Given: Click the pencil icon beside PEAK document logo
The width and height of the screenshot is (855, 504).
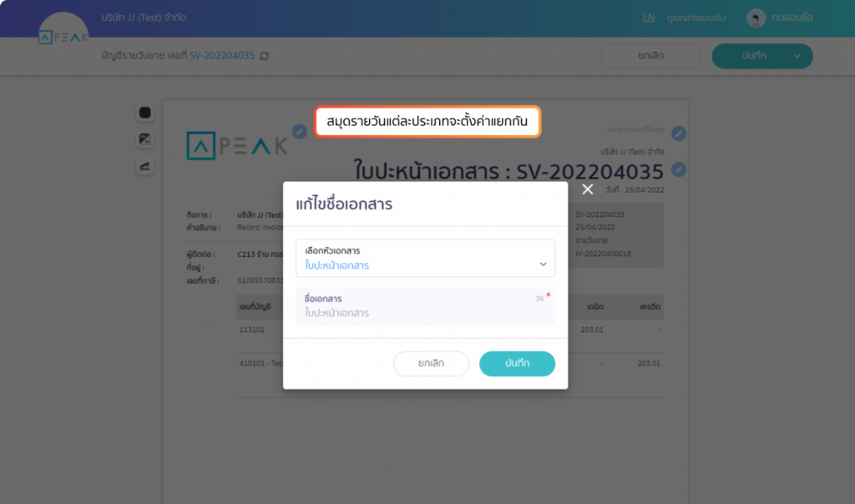Looking at the screenshot, I should (x=300, y=131).
